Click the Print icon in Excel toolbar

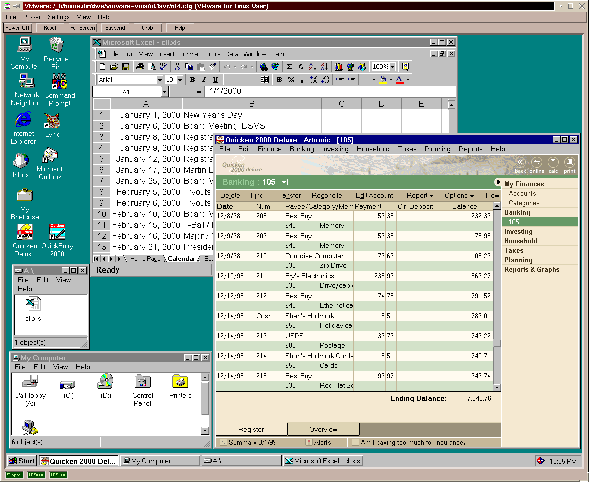140,66
